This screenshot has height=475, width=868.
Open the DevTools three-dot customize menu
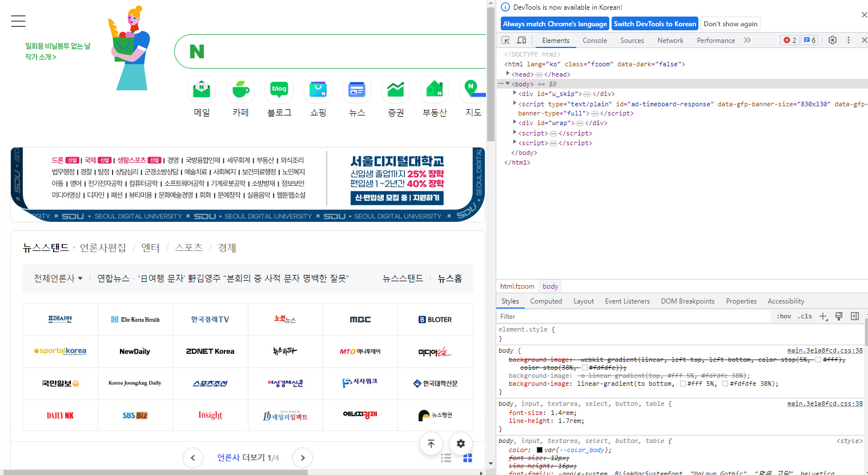[x=849, y=40]
